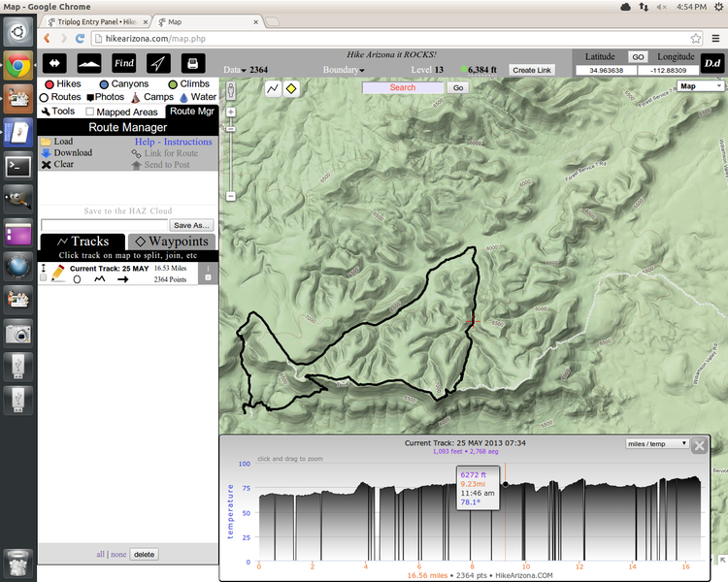
Task: Select the yellow diamond waypoint tool
Action: coord(291,88)
